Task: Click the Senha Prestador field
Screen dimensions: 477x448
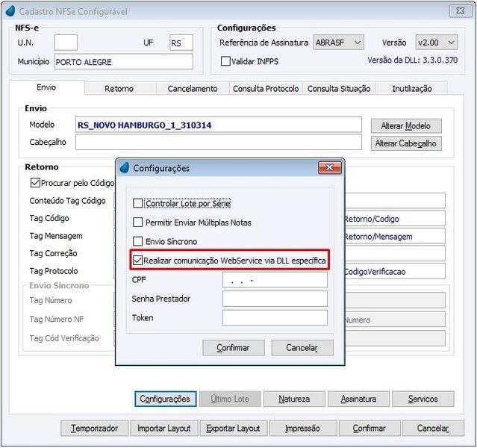Action: pyautogui.click(x=275, y=299)
